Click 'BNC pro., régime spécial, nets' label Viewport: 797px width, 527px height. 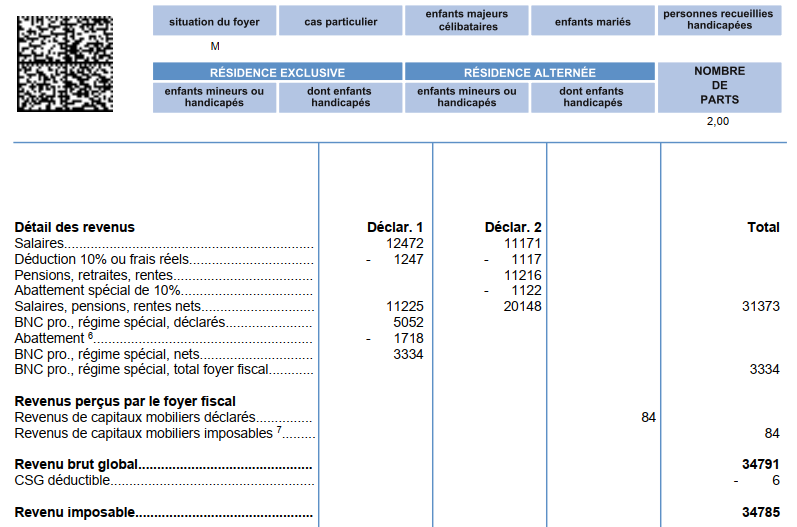[107, 354]
